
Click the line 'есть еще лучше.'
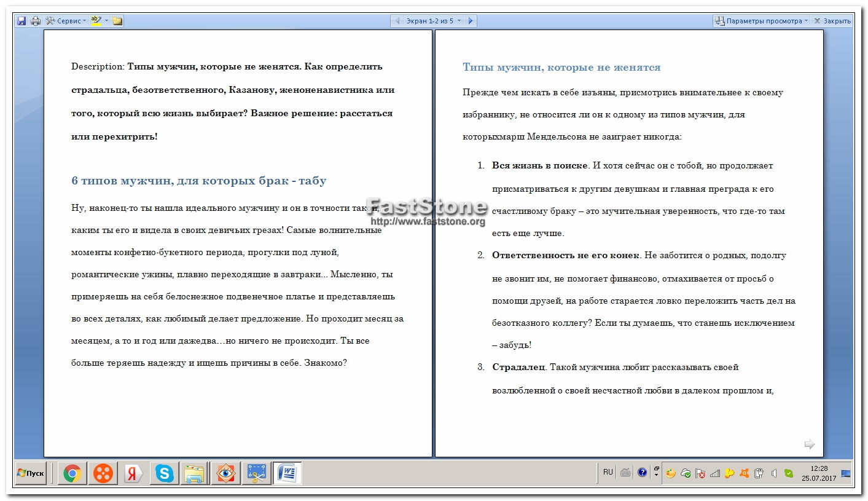(528, 234)
